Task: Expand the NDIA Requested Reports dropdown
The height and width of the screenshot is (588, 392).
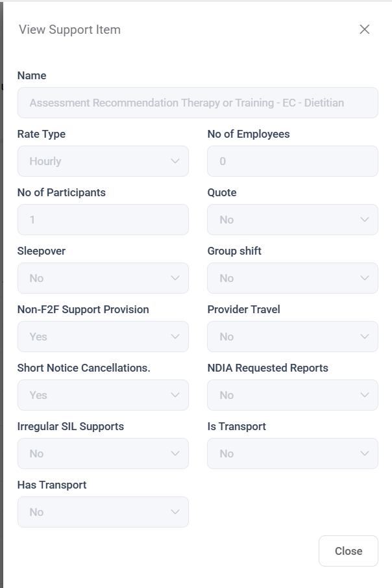Action: (292, 395)
